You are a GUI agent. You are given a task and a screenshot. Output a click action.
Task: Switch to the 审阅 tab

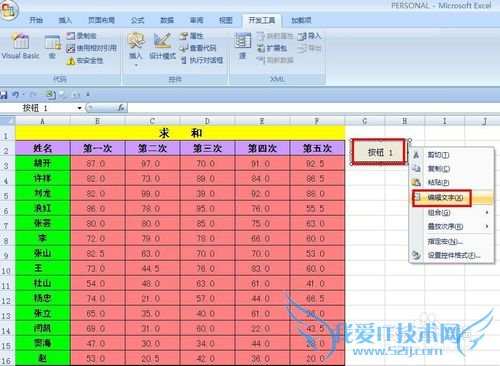click(196, 20)
